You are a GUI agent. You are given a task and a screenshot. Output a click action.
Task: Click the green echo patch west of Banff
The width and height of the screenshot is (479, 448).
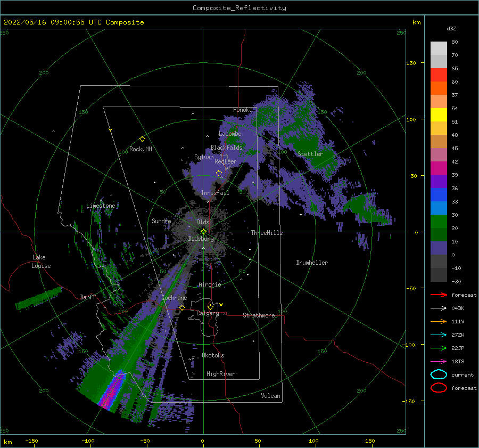pyautogui.click(x=39, y=298)
